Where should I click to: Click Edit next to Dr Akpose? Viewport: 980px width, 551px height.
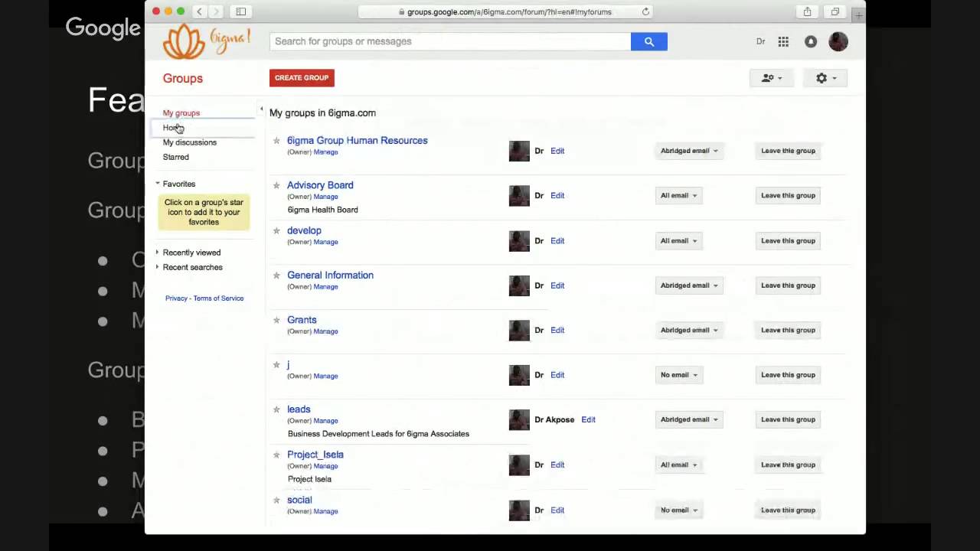[x=588, y=419]
